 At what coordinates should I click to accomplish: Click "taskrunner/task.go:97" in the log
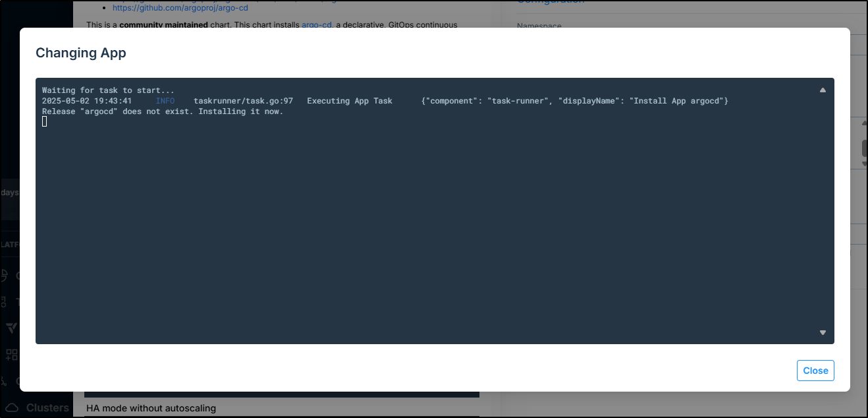tap(243, 101)
